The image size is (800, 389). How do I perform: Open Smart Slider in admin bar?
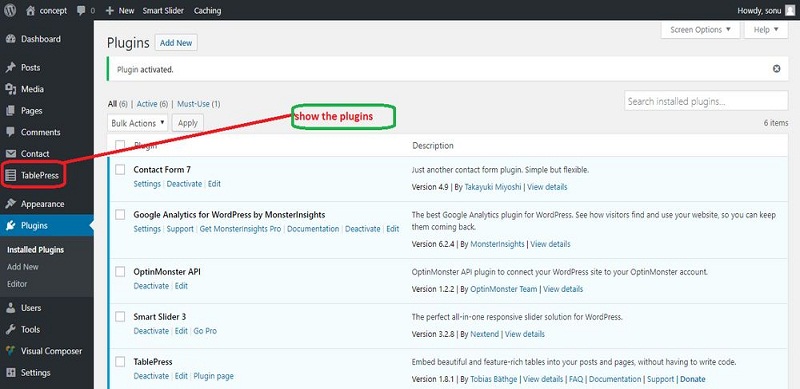tap(163, 11)
